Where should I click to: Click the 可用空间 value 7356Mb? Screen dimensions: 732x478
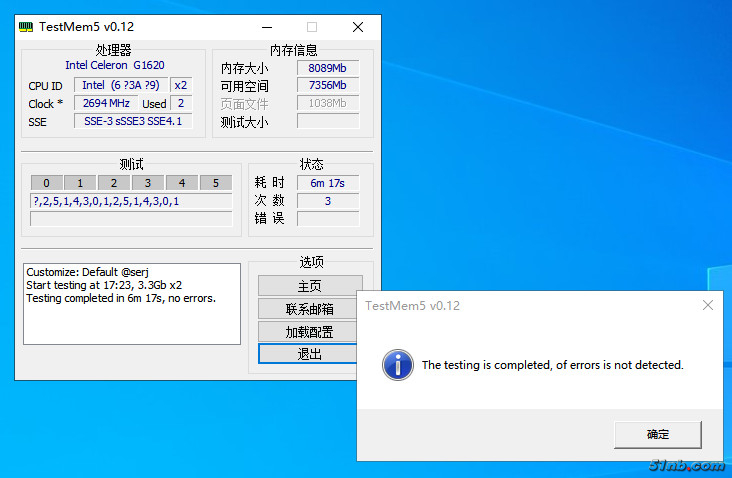(328, 85)
